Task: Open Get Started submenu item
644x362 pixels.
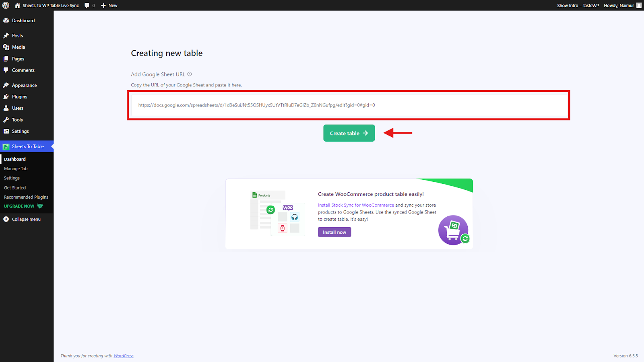Action: pyautogui.click(x=15, y=188)
